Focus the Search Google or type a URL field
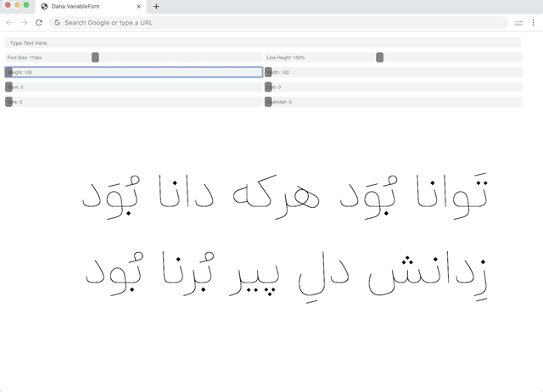Viewport: 543px width, 392px height. point(280,23)
